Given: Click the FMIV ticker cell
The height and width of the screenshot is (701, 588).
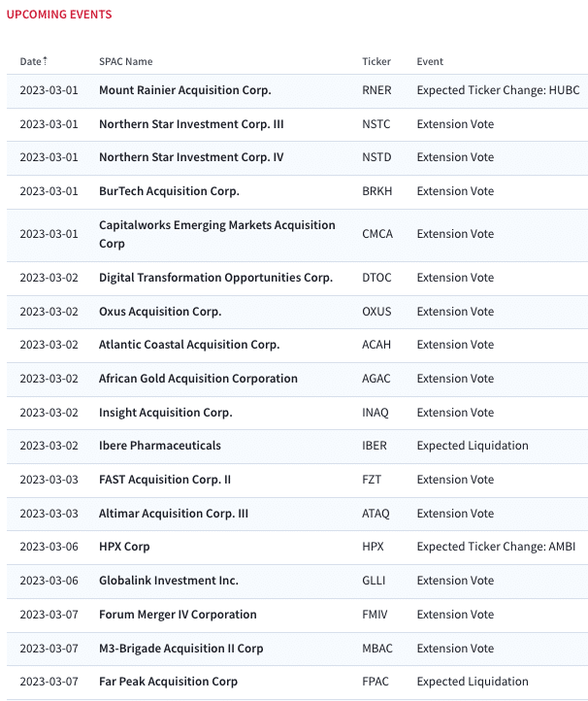Looking at the screenshot, I should (x=375, y=615).
